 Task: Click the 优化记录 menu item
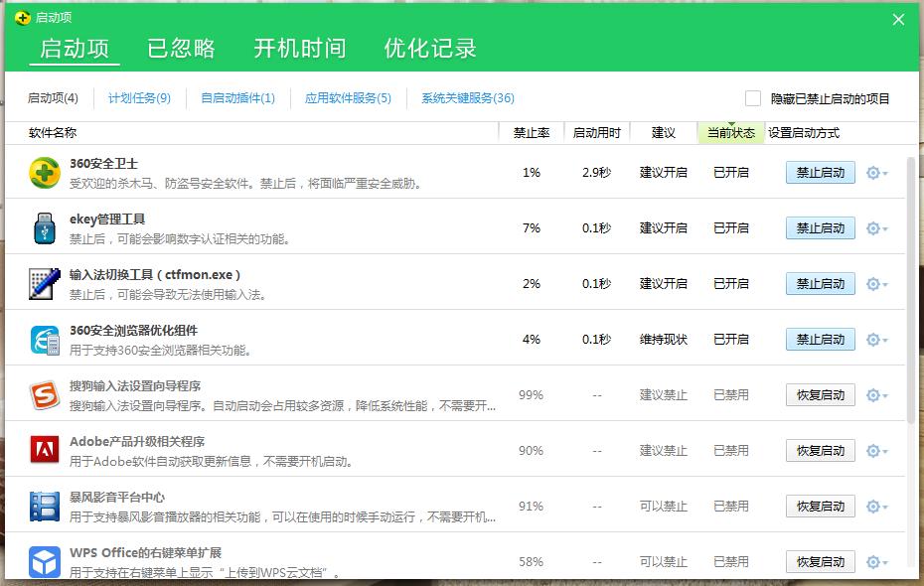[427, 47]
